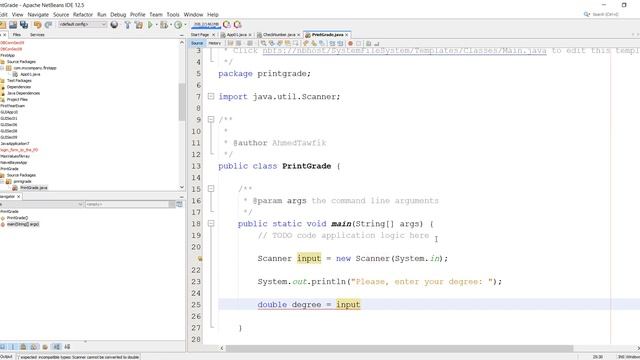Click the Navigator filter icon at right
Viewport: 640px width, 360px height.
pos(179,204)
